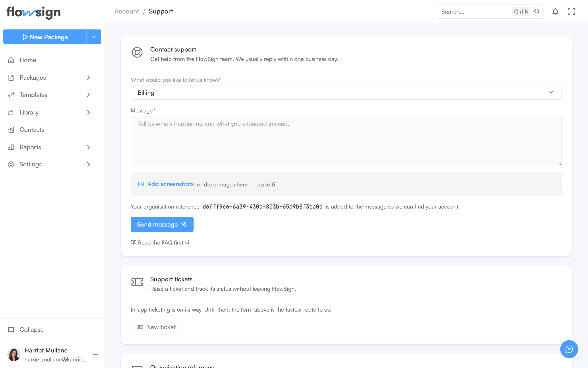The image size is (588, 368).
Task: Open the notifications bell
Action: click(555, 11)
